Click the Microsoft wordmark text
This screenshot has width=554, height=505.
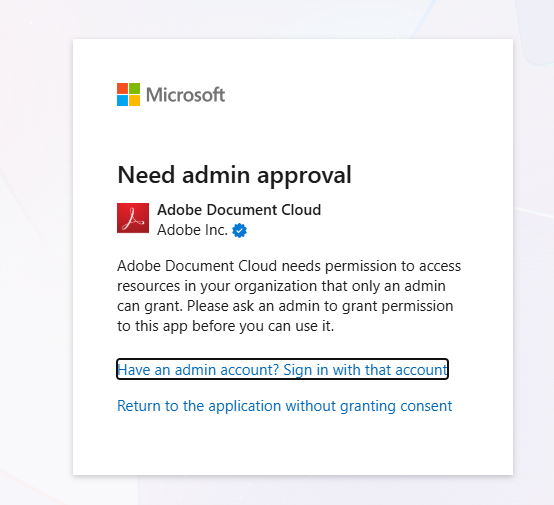point(185,95)
